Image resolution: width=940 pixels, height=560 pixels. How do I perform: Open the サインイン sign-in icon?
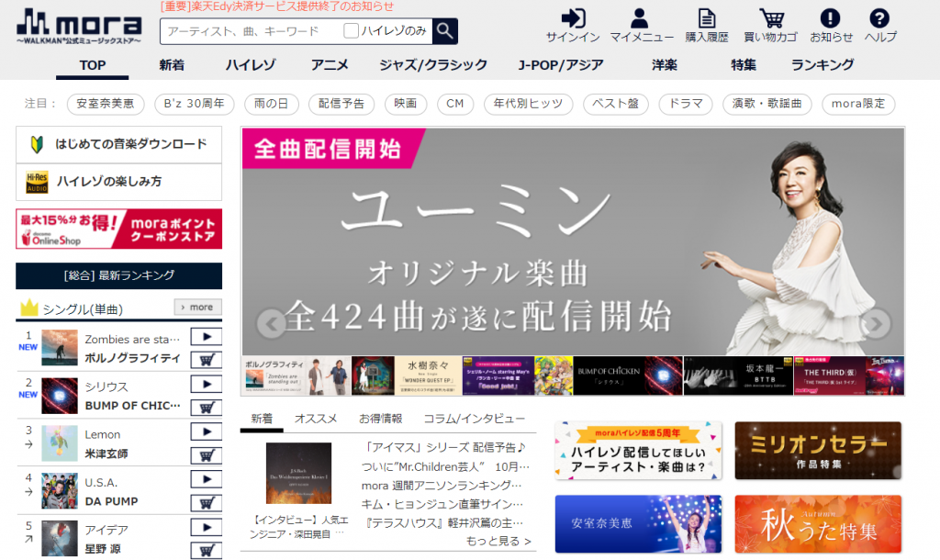click(573, 25)
